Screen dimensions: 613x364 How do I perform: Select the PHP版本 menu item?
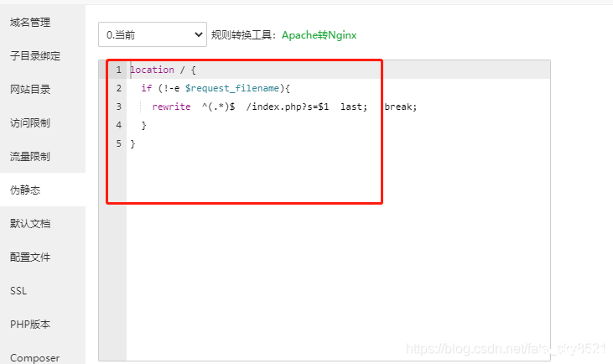[x=31, y=324]
